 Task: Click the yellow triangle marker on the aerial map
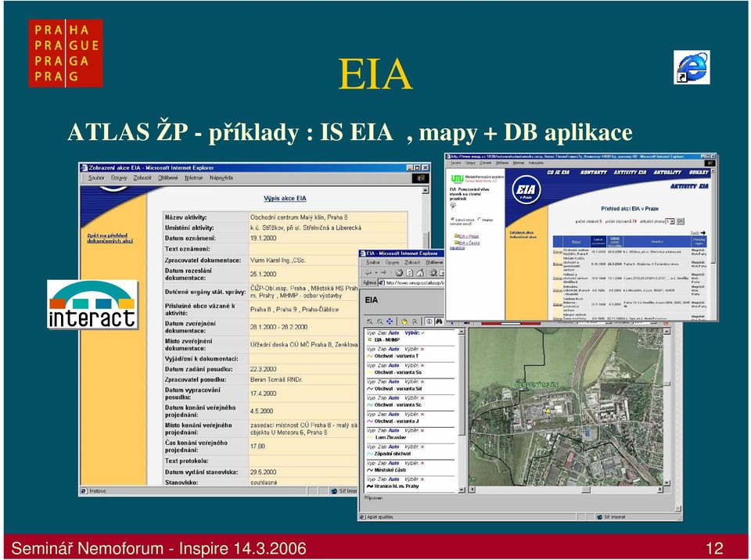pos(548,410)
